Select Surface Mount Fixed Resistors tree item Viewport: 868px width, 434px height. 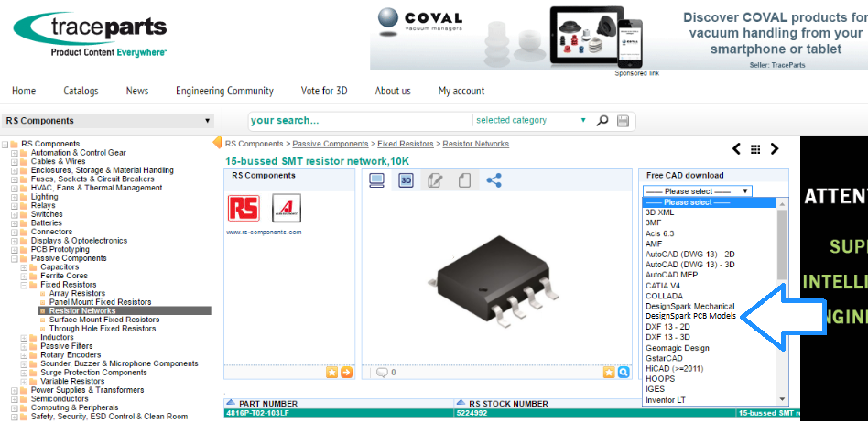tap(104, 320)
